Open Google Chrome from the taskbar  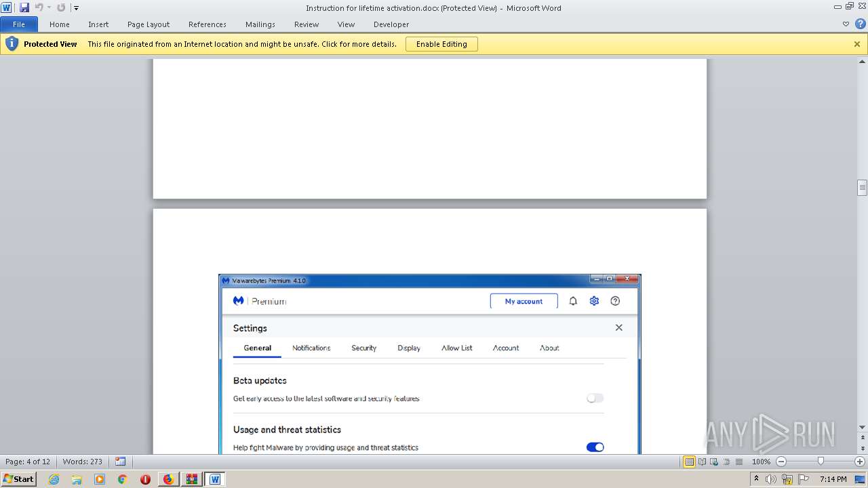pos(122,479)
